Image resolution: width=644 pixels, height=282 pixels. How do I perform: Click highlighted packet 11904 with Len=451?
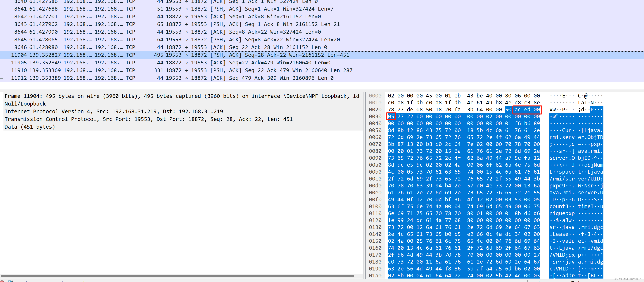322,55
